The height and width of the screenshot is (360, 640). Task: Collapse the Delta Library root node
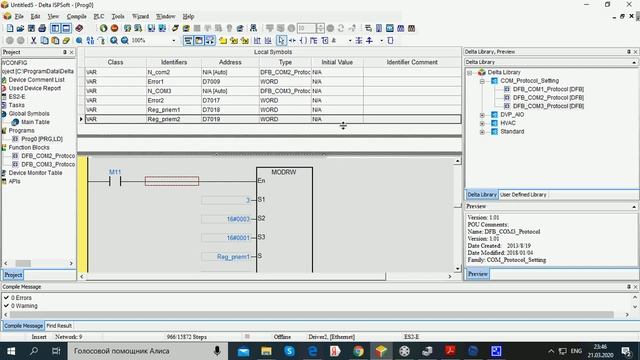click(x=470, y=72)
